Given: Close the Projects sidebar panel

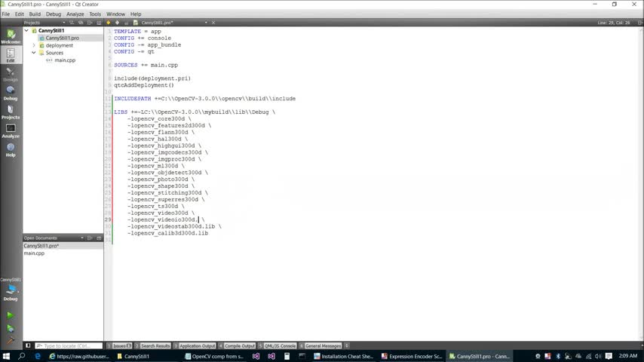Looking at the screenshot, I should [x=99, y=23].
